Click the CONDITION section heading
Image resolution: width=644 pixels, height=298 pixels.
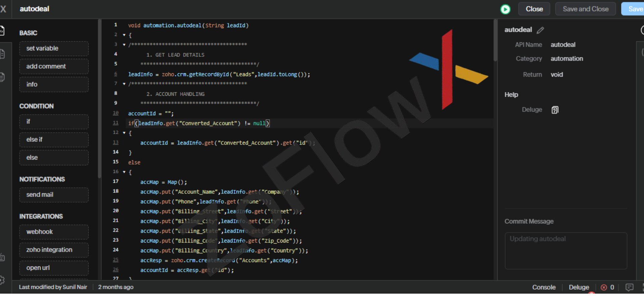37,106
